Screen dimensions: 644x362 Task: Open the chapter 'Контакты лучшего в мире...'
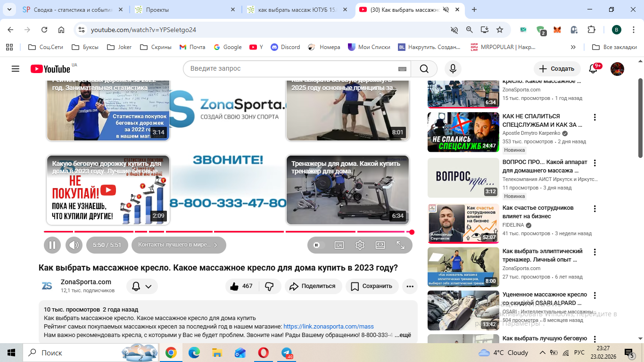(179, 245)
